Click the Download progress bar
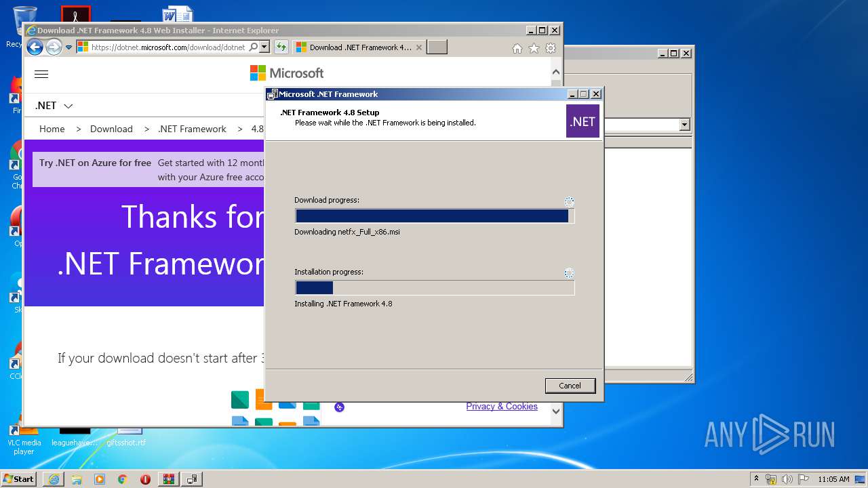This screenshot has width=868, height=488. [435, 216]
